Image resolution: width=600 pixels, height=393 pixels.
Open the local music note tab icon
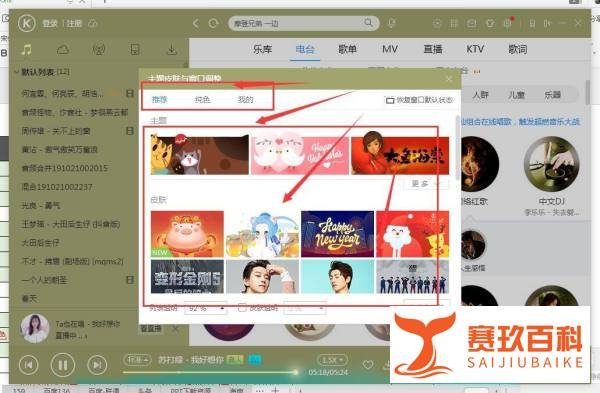point(26,49)
